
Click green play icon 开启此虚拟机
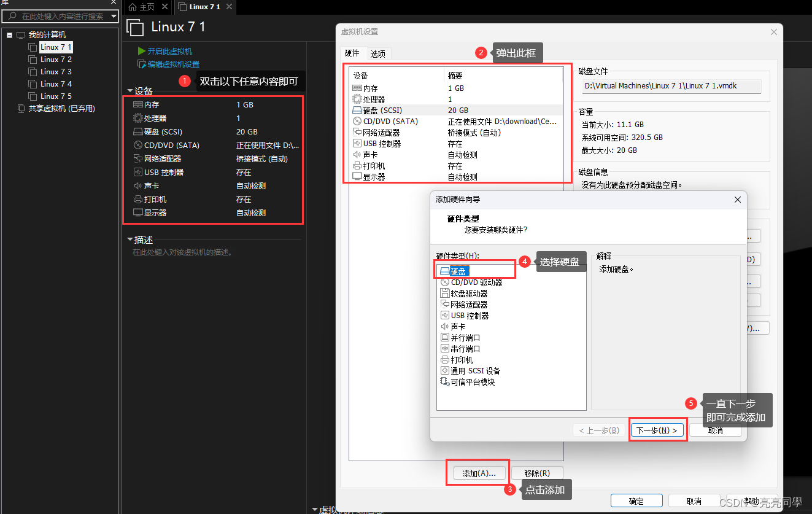(142, 51)
